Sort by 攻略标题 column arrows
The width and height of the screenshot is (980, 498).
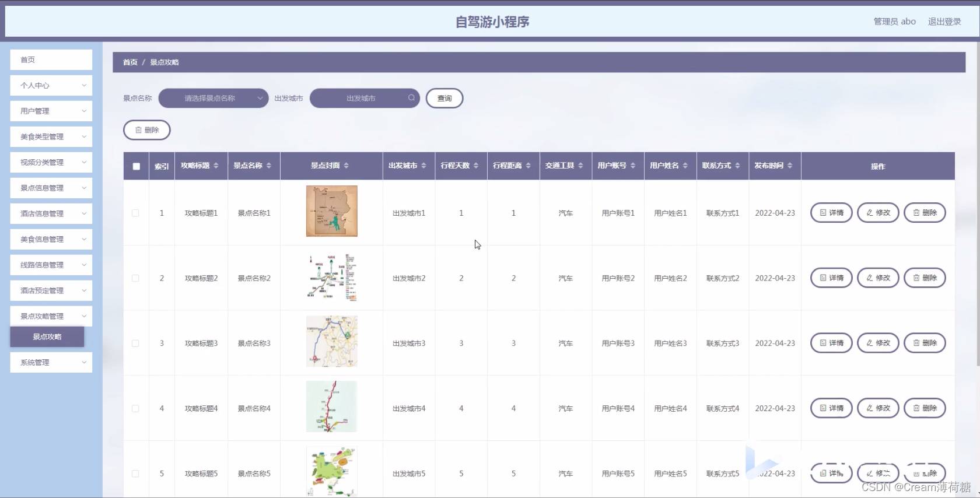(x=216, y=166)
